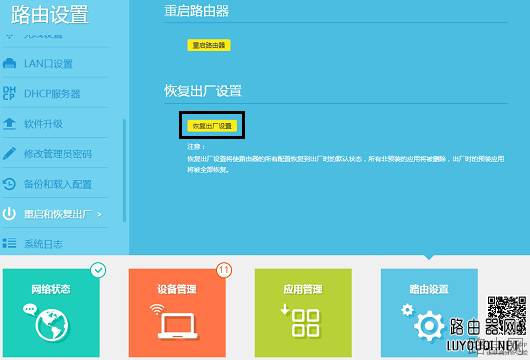Click the DHCP icon in the sidebar
Image resolution: width=530 pixels, height=360 pixels.
pos(9,93)
